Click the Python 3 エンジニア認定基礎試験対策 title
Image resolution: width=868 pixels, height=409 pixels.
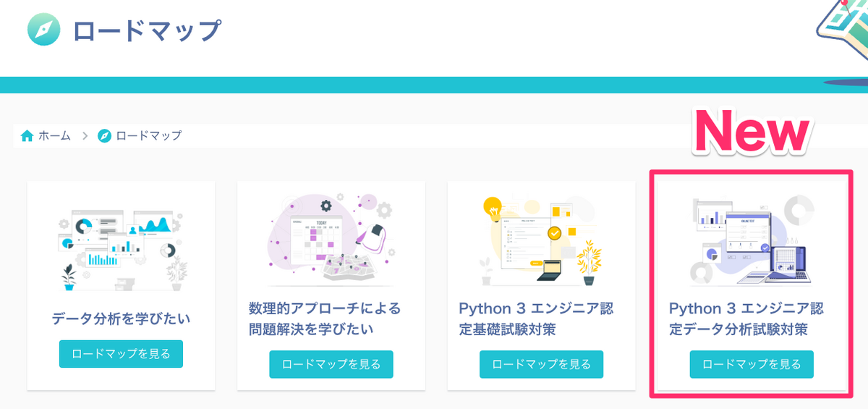coord(536,319)
